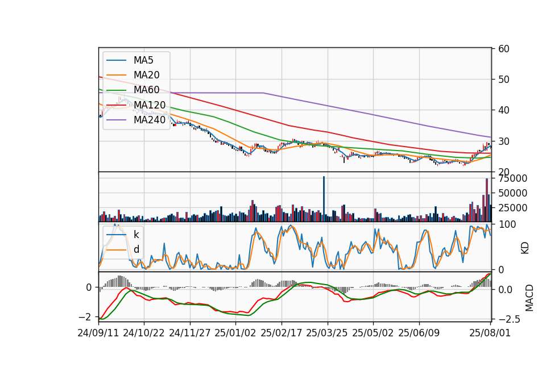
Task: Click the 100 tick on the KD axis
Action: point(507,224)
